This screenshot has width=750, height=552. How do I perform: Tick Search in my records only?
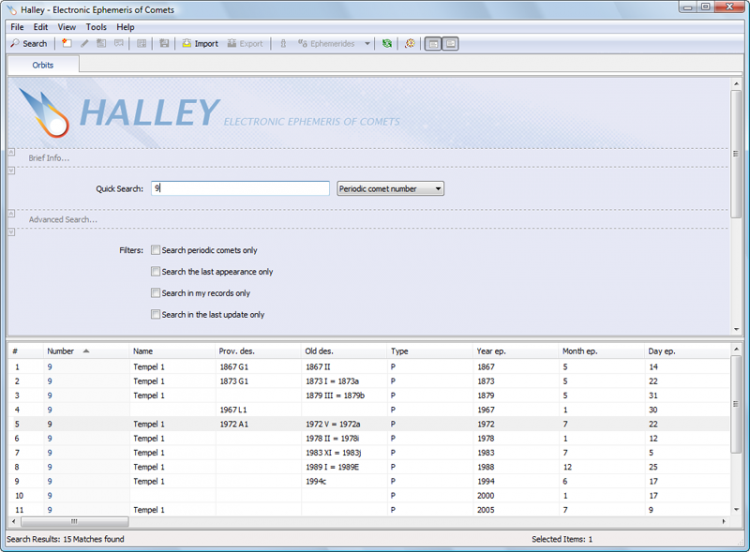155,293
